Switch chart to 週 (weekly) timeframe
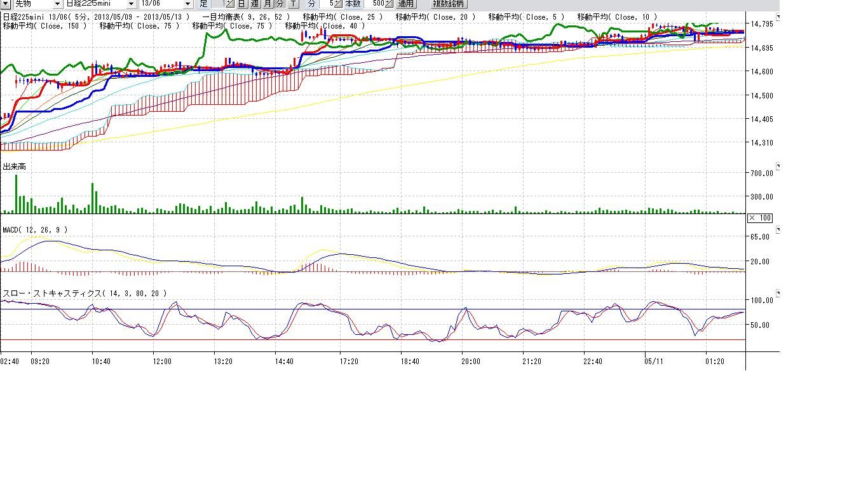868x488 pixels. pyautogui.click(x=254, y=4)
